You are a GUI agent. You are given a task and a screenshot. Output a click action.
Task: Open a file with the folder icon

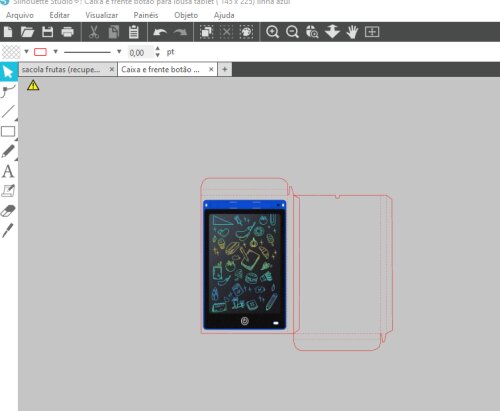(x=27, y=32)
